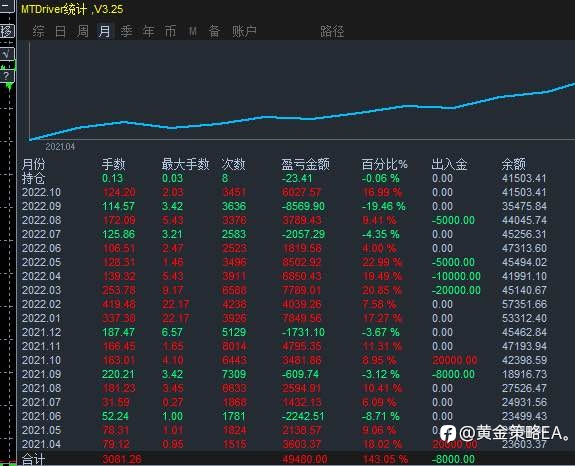Click the 35475.84 balance cell
The image size is (575, 466).
click(x=524, y=206)
